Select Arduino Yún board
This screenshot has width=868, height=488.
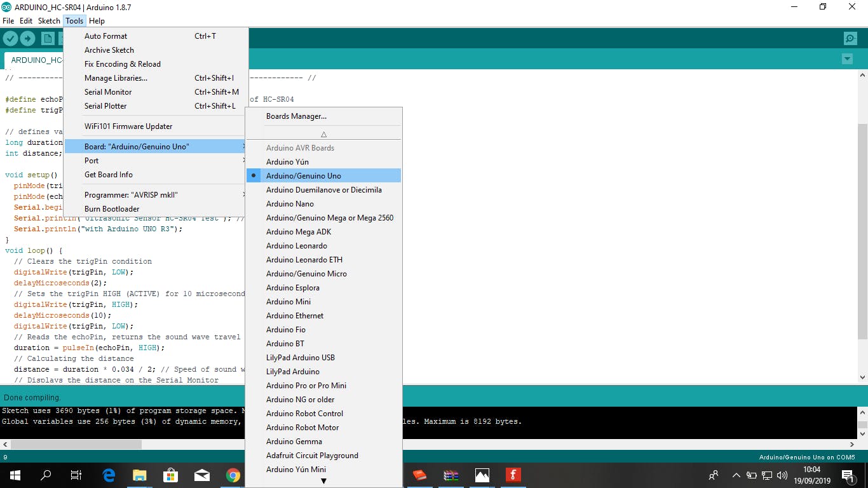(323, 162)
